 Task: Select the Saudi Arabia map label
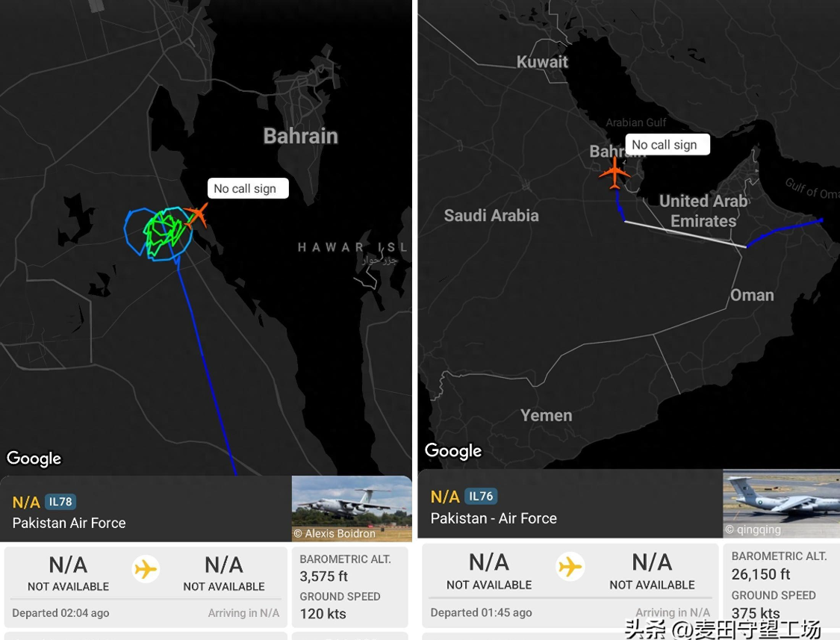tap(491, 216)
